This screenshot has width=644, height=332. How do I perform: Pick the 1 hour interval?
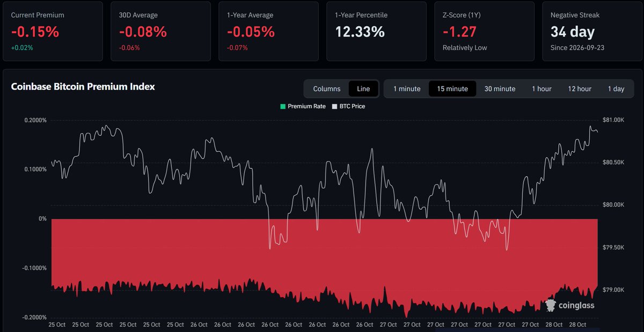(541, 88)
